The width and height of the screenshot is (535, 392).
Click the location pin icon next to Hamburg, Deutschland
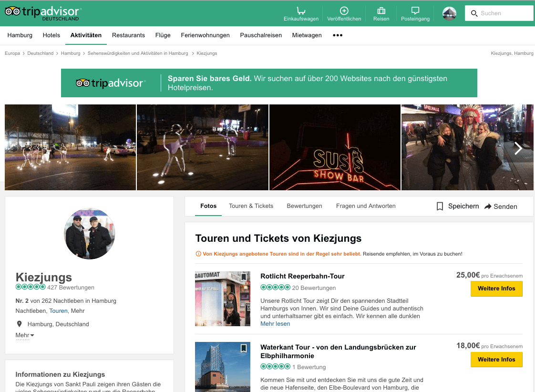point(20,324)
